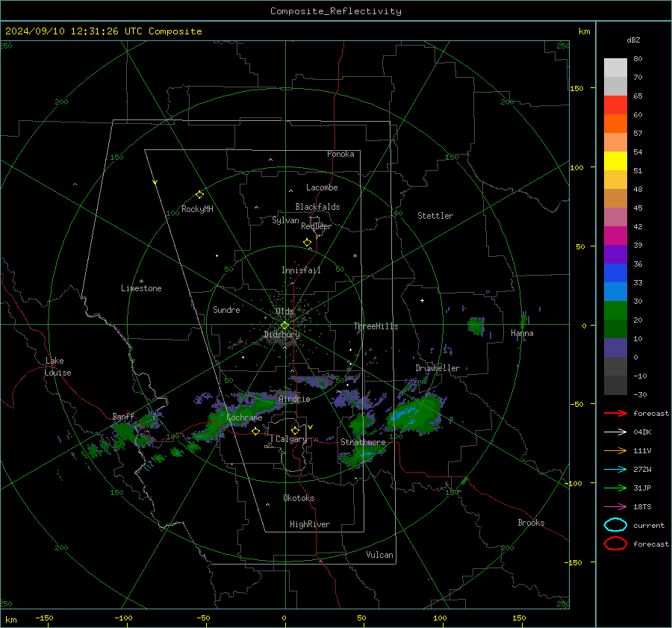The height and width of the screenshot is (628, 672).
Task: Click the Sylvan label on map
Action: (285, 220)
